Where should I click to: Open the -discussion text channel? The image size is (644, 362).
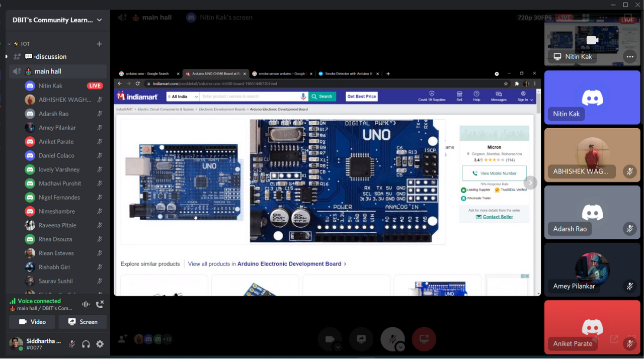click(58, 57)
